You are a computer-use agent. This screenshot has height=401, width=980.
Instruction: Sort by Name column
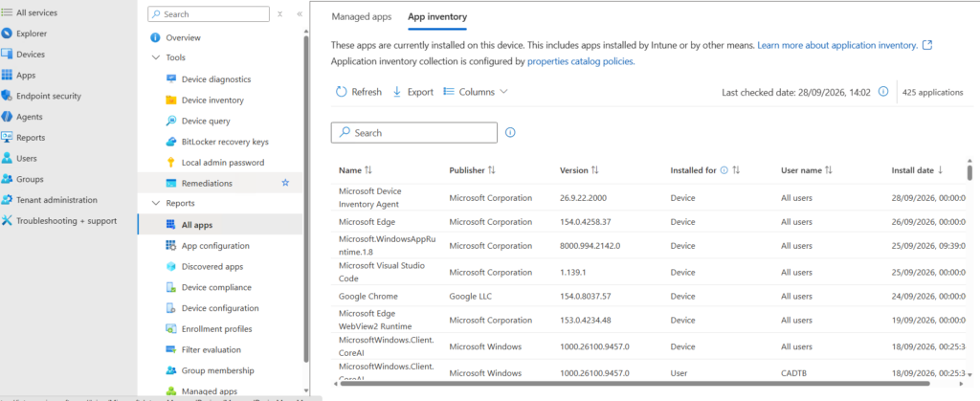(x=356, y=170)
